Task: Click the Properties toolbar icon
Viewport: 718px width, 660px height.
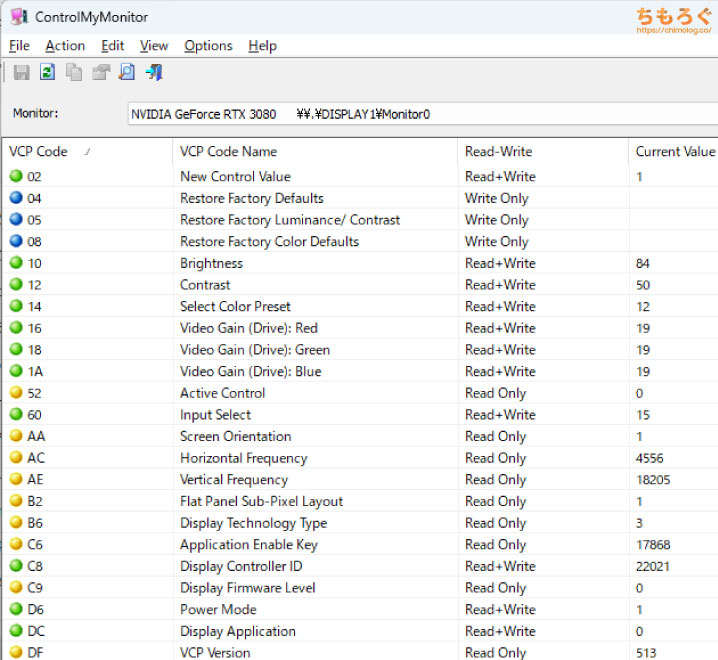Action: (101, 72)
